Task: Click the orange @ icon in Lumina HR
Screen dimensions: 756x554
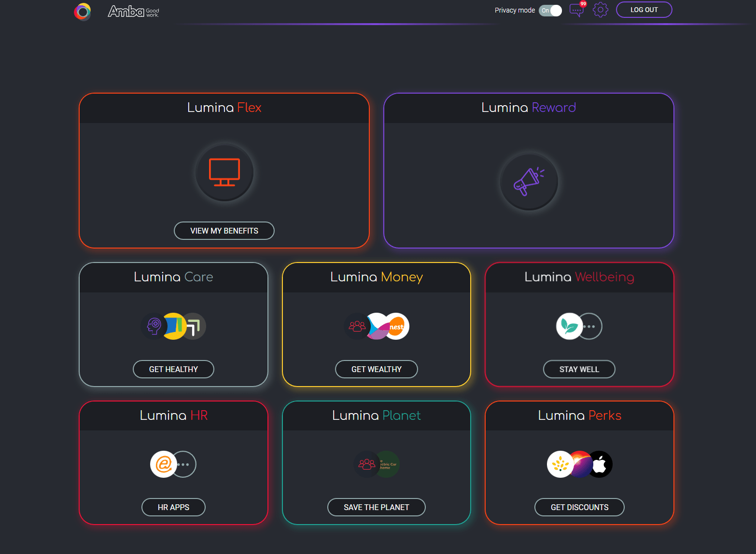Action: (x=164, y=464)
